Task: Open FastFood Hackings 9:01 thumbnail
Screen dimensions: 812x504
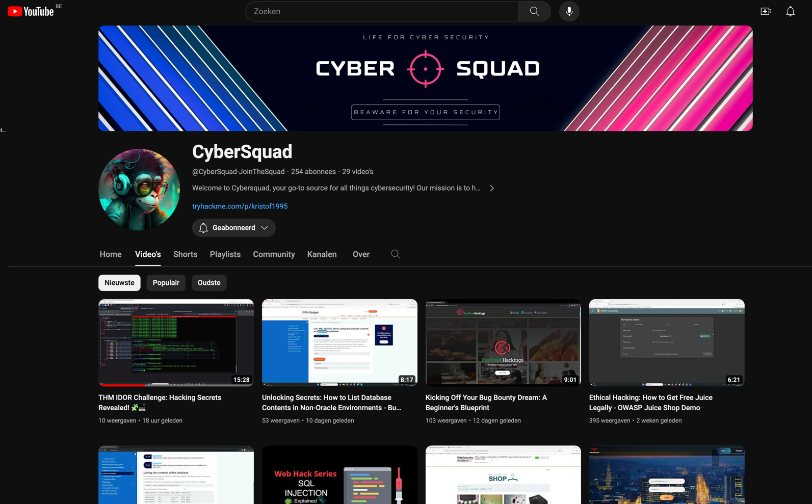Action: click(503, 342)
